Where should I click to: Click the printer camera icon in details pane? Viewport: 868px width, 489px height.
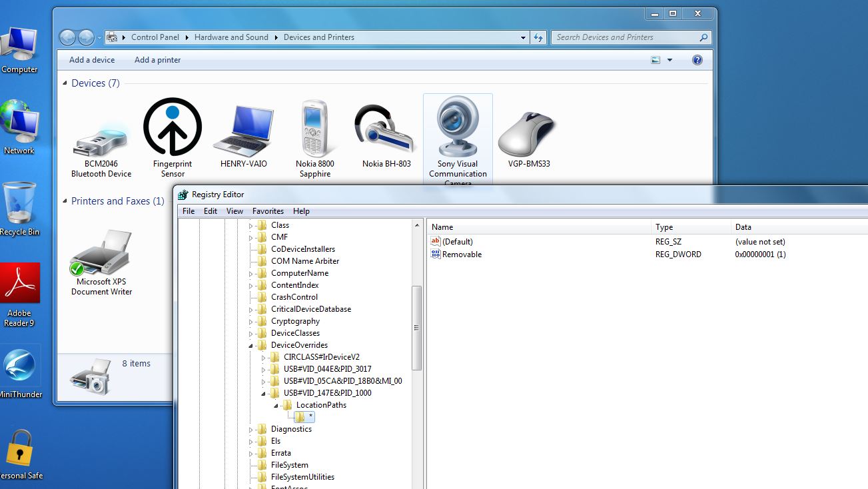[x=91, y=377]
